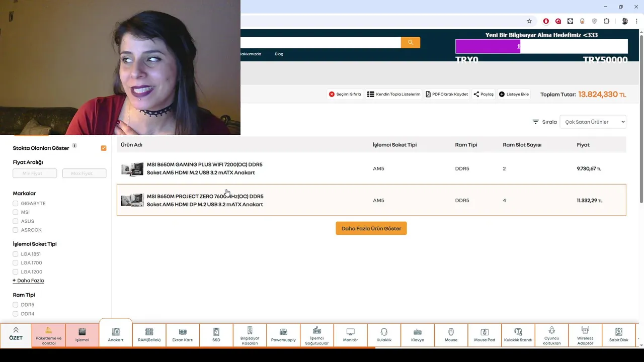Click the orange search magnifier button

point(411,43)
